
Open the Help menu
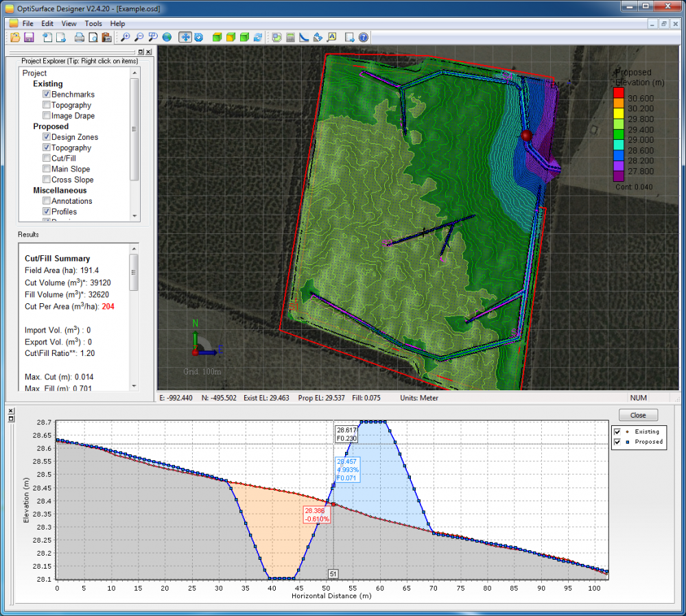pos(117,23)
